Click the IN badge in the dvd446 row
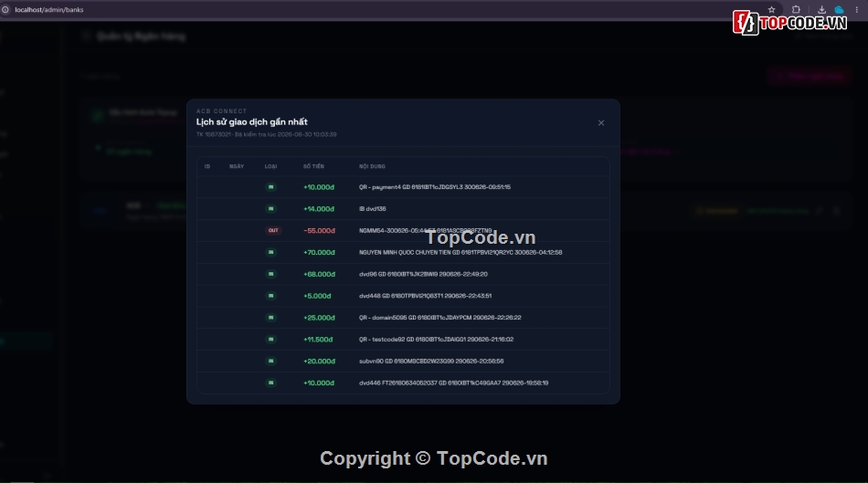 270,383
